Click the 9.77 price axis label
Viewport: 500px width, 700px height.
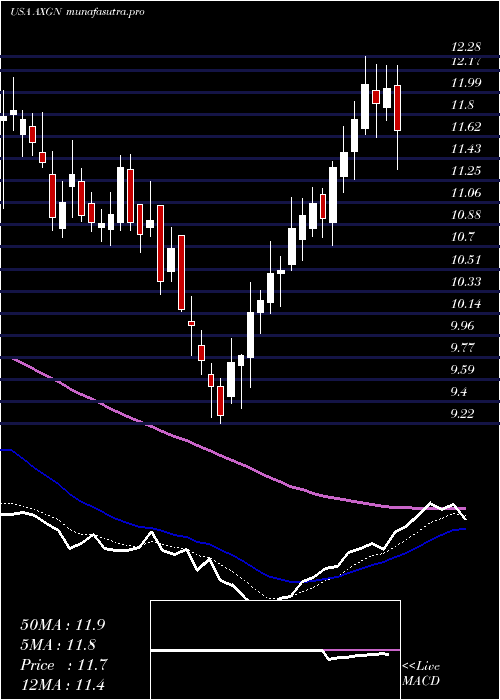[x=462, y=347]
